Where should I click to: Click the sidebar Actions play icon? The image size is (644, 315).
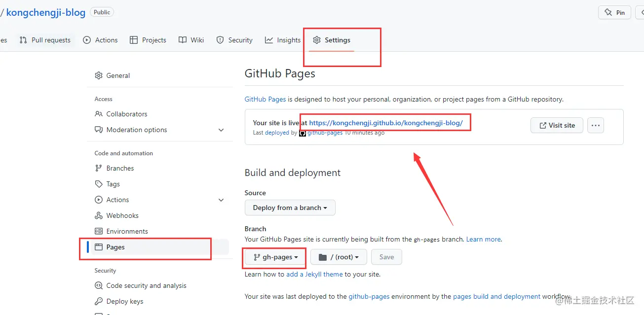(99, 200)
